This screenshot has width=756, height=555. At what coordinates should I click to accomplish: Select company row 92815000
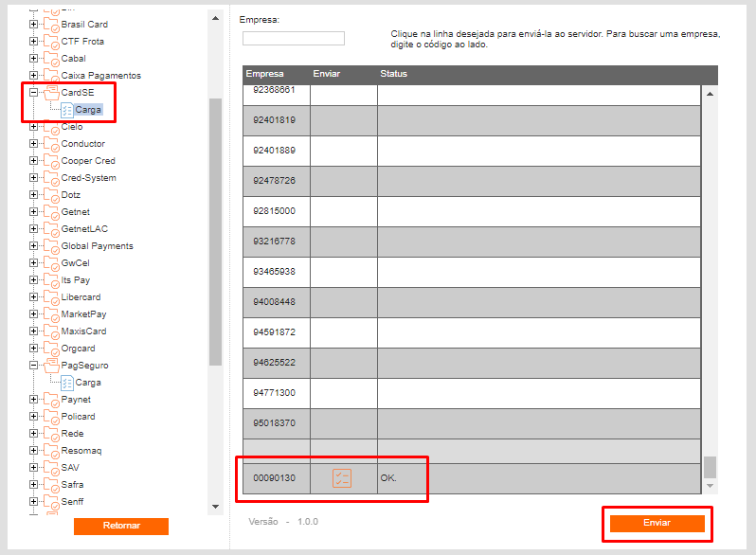(x=472, y=212)
